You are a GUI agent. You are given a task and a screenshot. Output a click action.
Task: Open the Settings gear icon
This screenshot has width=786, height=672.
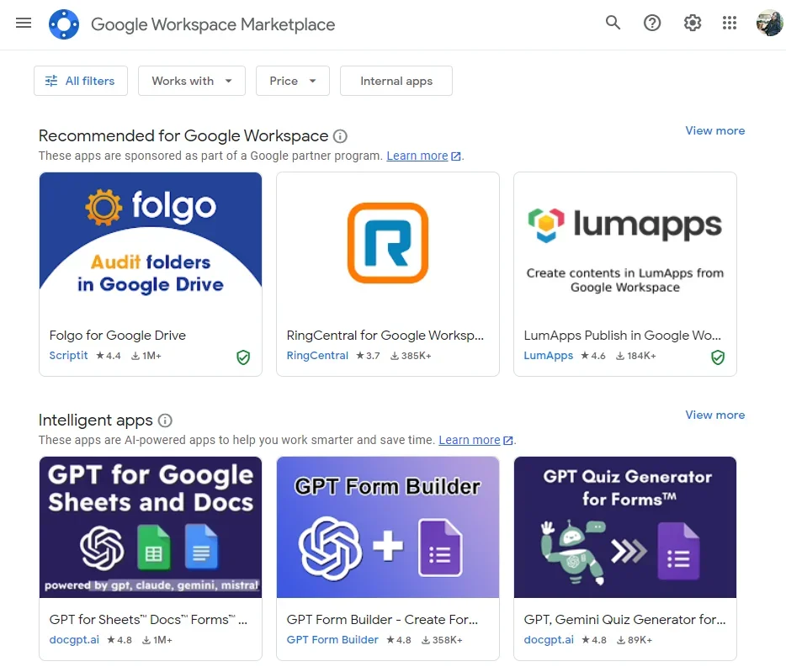tap(693, 23)
